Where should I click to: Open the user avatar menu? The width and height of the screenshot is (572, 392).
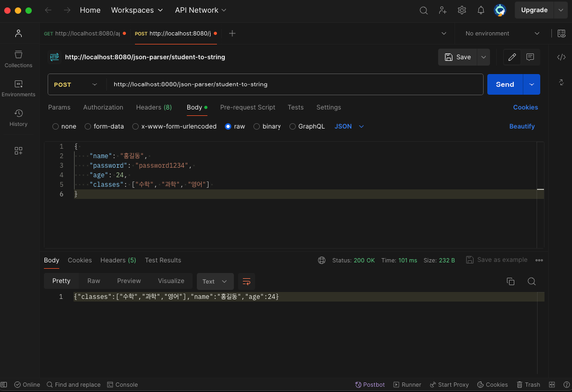coord(500,10)
